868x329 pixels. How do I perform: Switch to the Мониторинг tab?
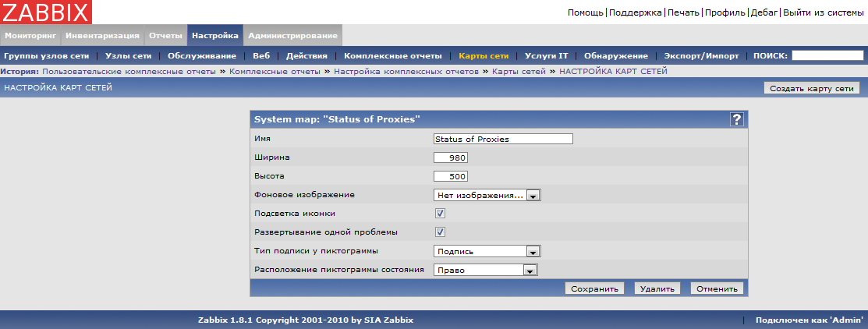click(x=30, y=35)
